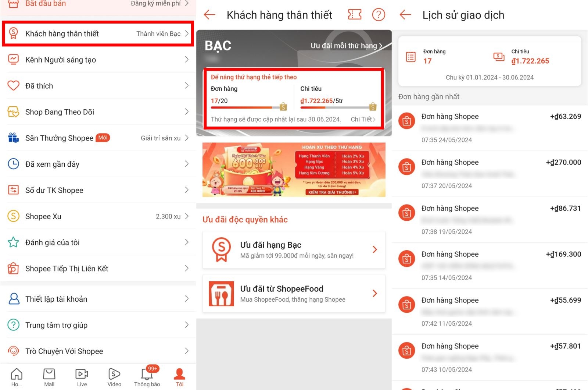
Task: Tap the Đơn hàng list icon in the summary card
Action: coord(411,57)
